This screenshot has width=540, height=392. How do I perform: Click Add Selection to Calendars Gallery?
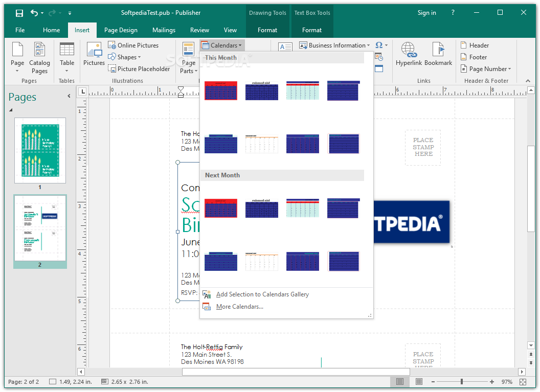pos(262,294)
